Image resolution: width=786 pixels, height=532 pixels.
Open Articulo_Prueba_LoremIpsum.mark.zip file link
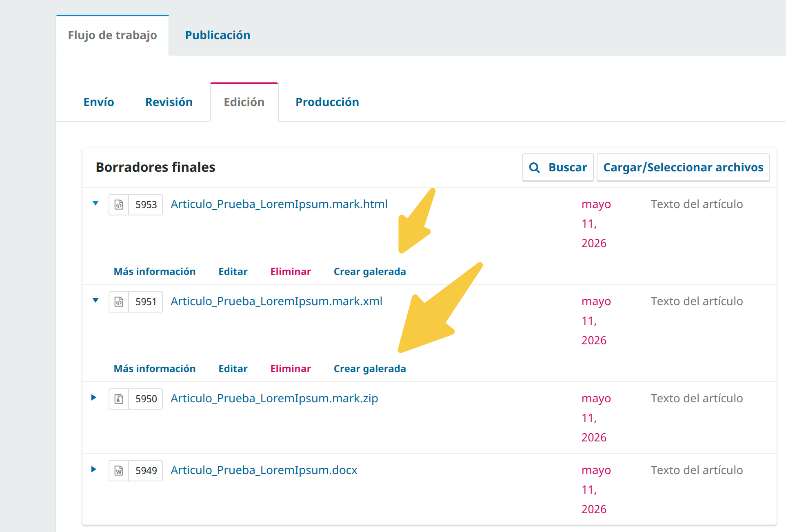[x=274, y=398]
